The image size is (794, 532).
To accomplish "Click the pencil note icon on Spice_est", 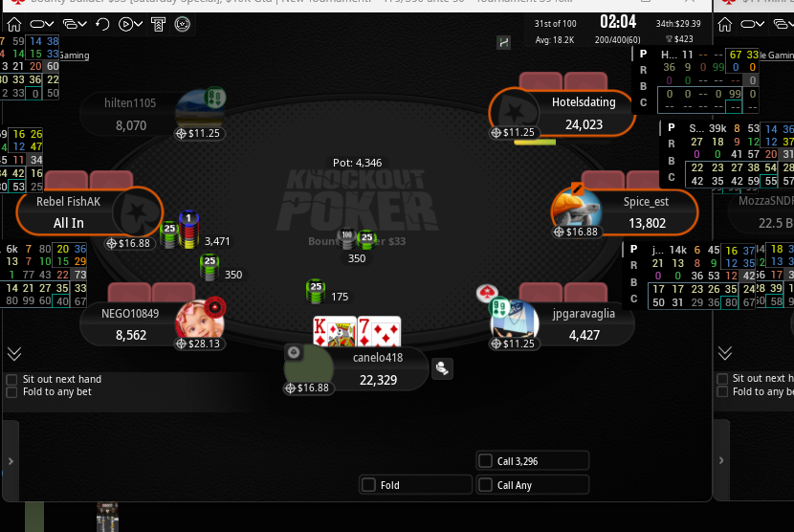I will pyautogui.click(x=577, y=188).
